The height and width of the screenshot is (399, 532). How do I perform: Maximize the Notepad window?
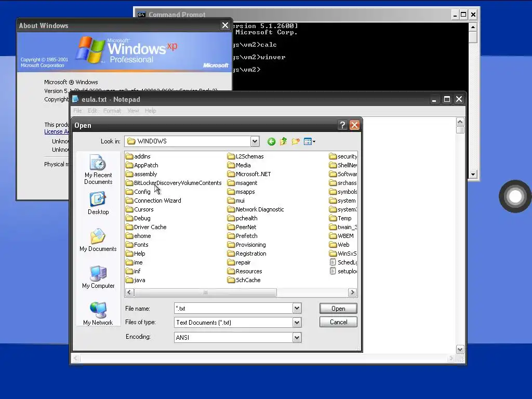pyautogui.click(x=447, y=99)
